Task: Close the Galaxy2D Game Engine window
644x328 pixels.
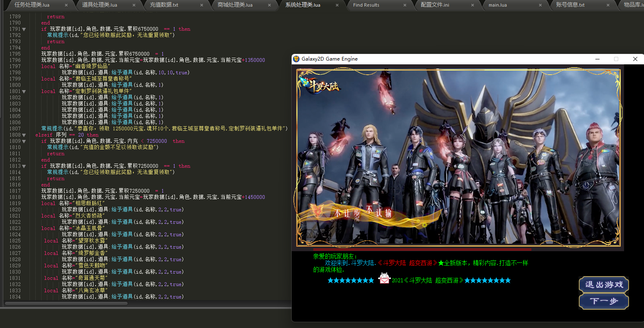Action: click(x=635, y=59)
